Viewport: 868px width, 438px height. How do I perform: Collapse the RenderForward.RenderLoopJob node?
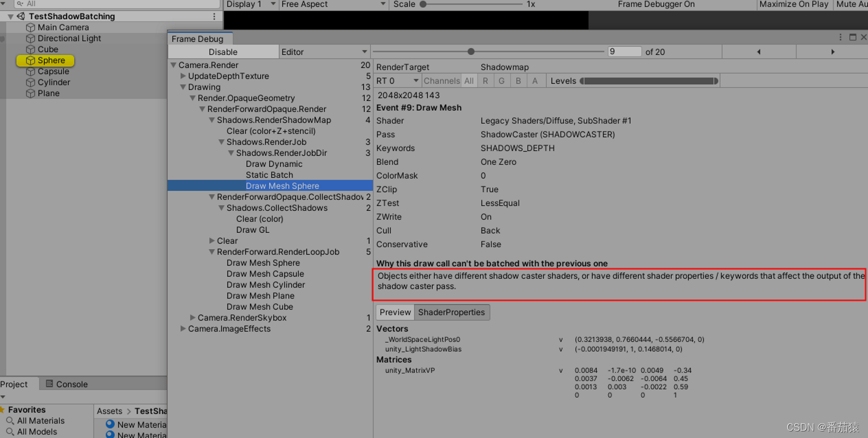(212, 251)
